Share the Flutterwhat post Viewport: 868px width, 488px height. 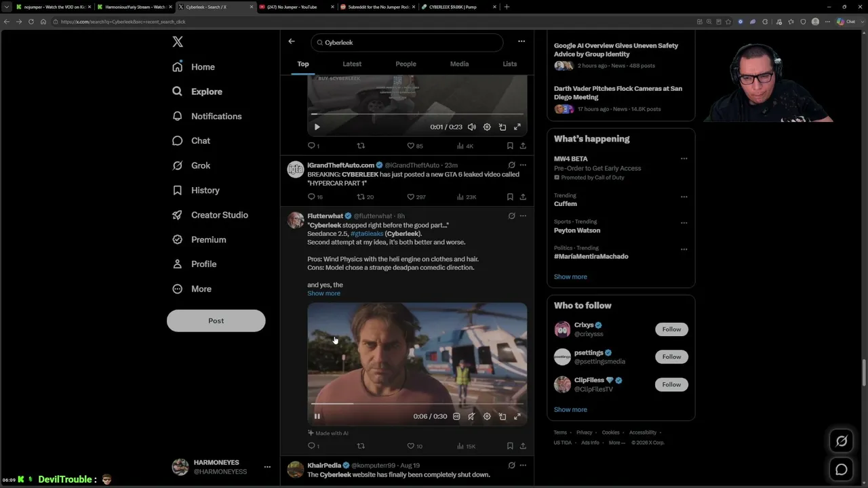pos(523,446)
